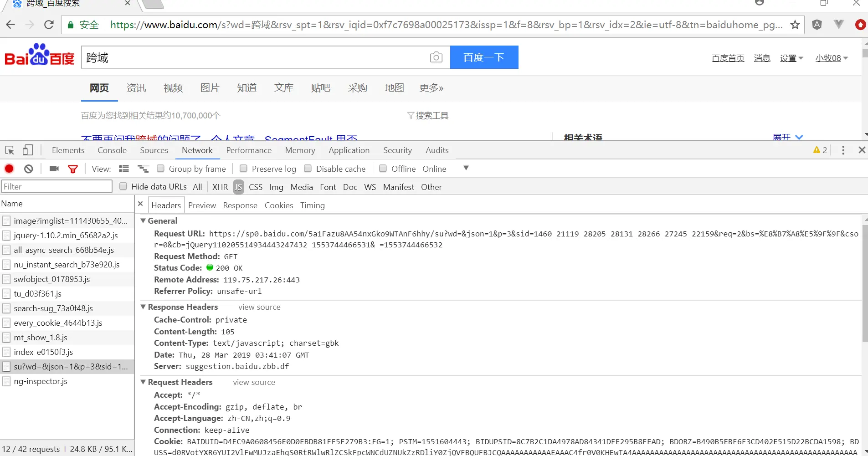This screenshot has height=456, width=868.
Task: Toggle the red filter funnel icon
Action: click(x=73, y=169)
